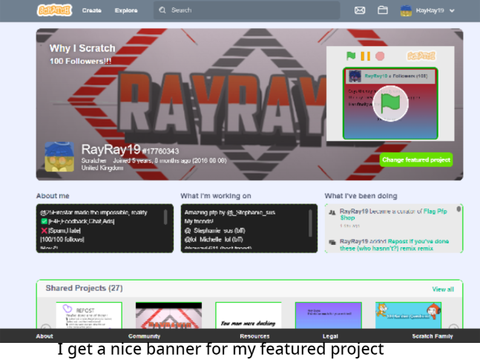The height and width of the screenshot is (360, 480).
Task: Open the About footer link
Action: click(x=44, y=336)
